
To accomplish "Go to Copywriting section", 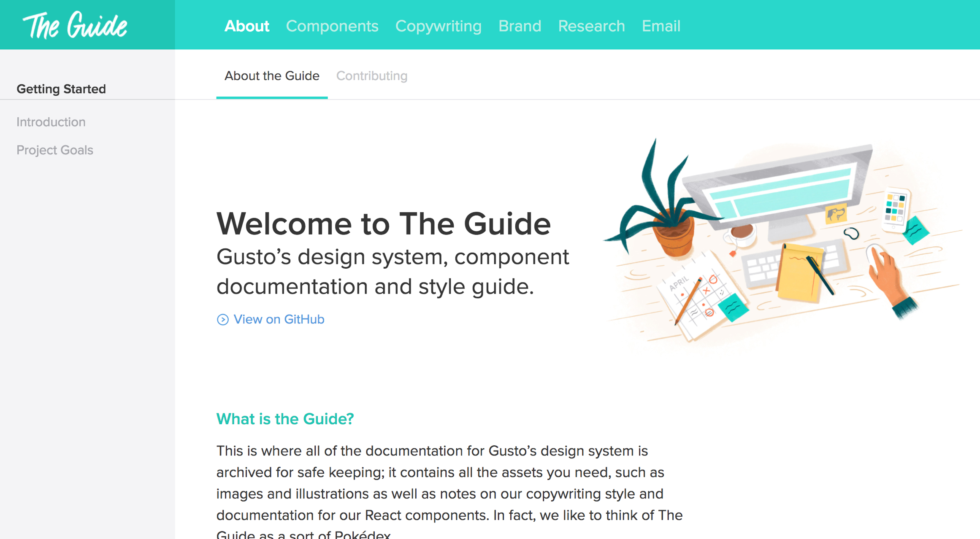I will click(438, 26).
